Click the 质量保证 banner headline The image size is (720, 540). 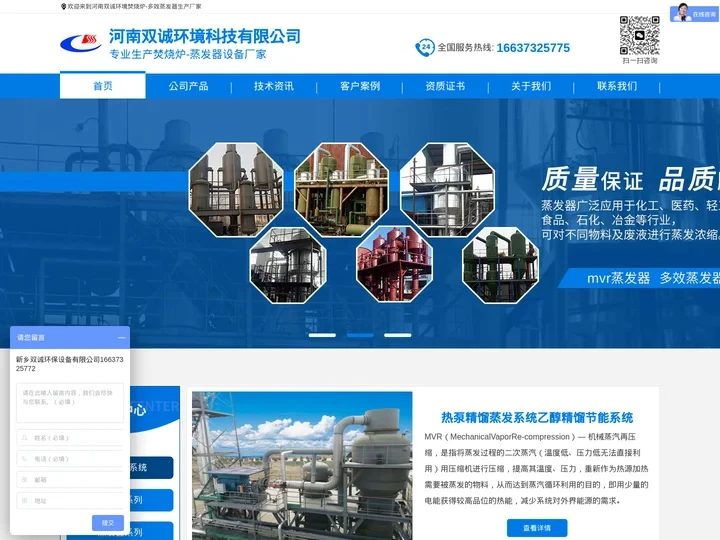592,180
